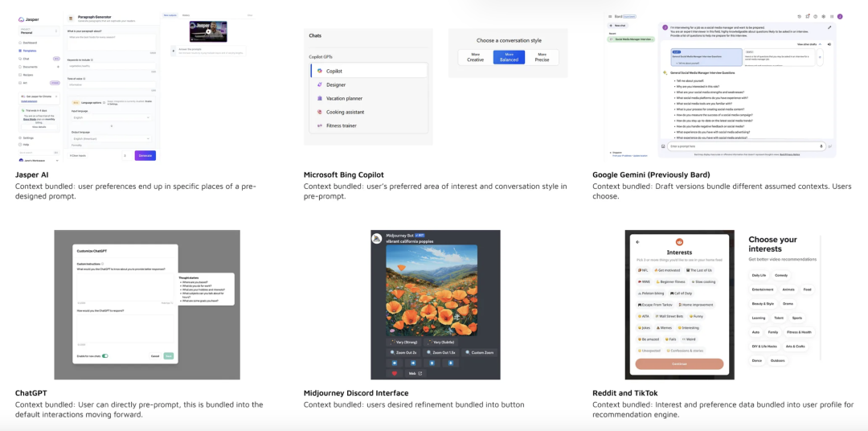
Task: Click Zoom Out 1.5x button
Action: pyautogui.click(x=442, y=352)
